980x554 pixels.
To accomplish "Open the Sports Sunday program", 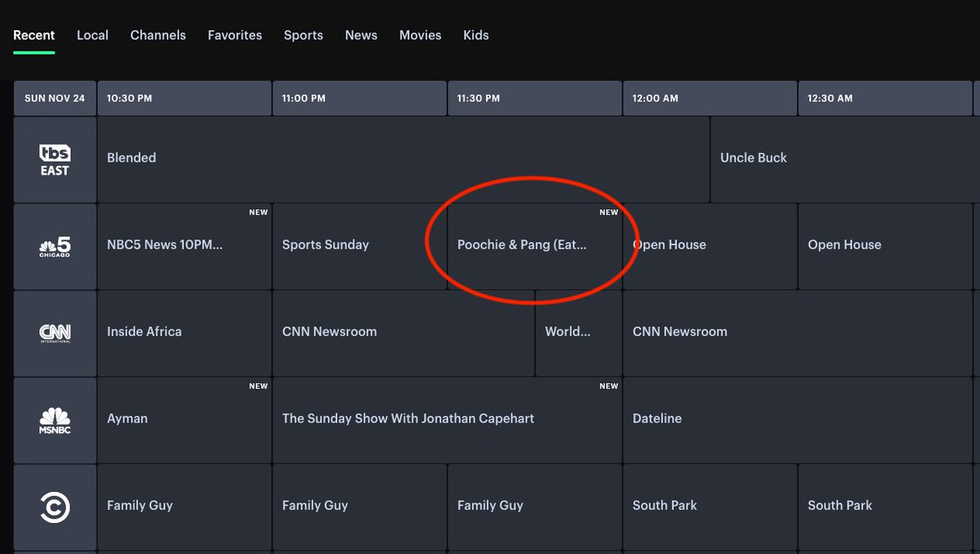I will [359, 246].
